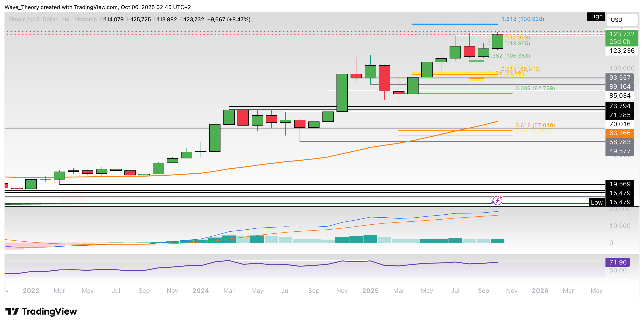
Task: Click the purple 71.96 RSI value label
Action: (617, 262)
